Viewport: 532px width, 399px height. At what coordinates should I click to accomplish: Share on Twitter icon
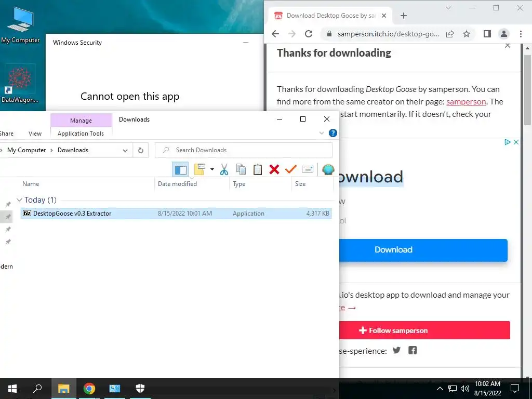click(x=396, y=350)
